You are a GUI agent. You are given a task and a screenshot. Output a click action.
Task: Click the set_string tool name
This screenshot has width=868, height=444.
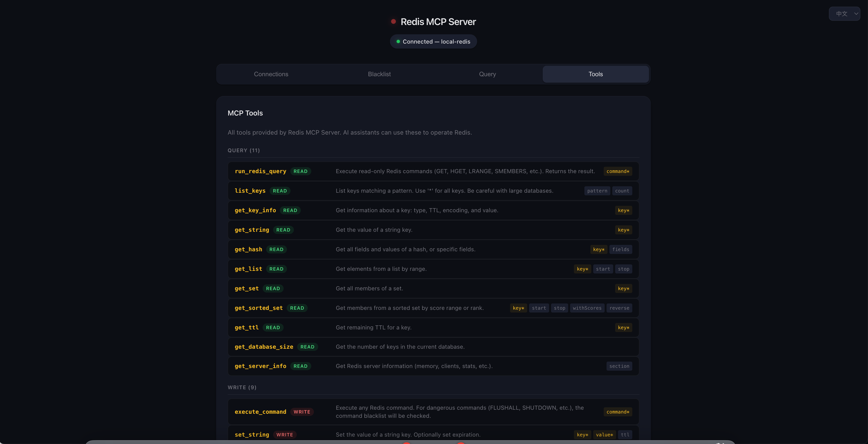click(x=252, y=434)
